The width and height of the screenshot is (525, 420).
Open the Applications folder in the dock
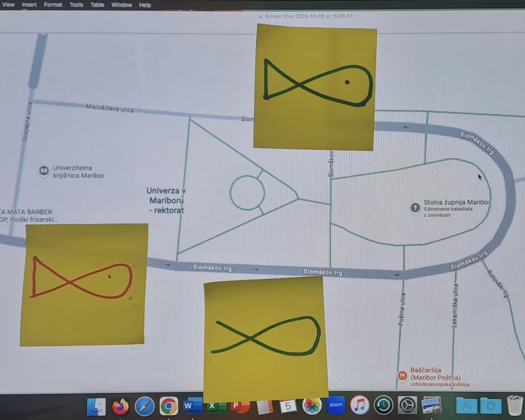click(467, 405)
